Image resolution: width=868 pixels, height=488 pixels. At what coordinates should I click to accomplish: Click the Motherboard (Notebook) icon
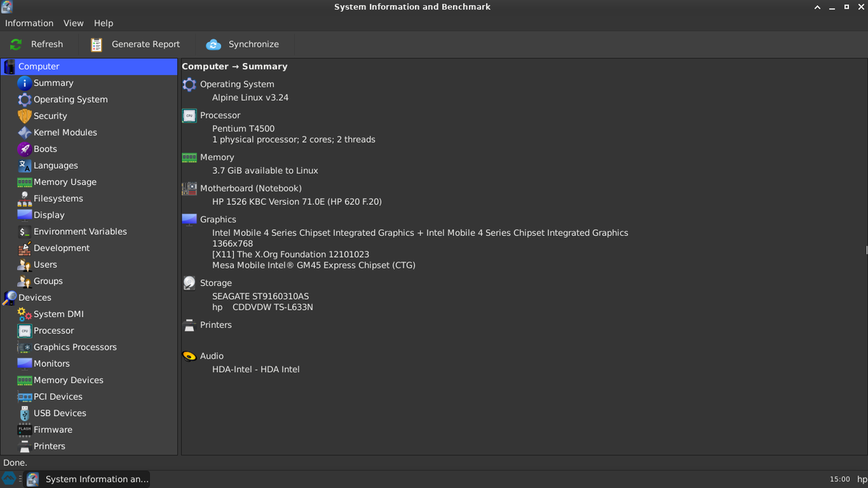[189, 188]
